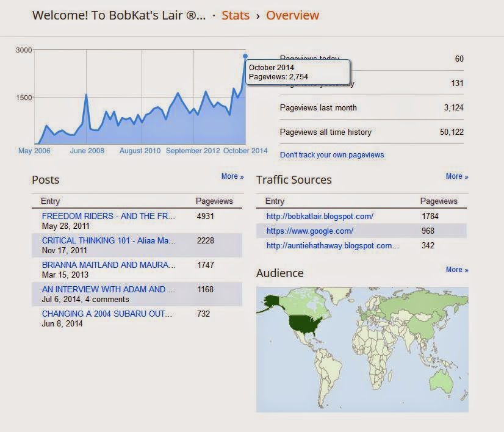Open BRIANNA MAITLAND AND MAURA post
Screen dimensions: 504x432
point(109,265)
